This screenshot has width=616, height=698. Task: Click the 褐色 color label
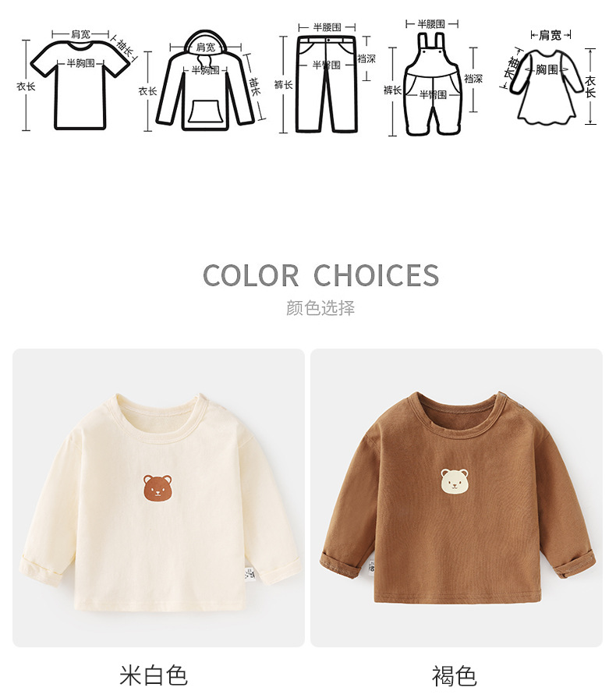455,675
